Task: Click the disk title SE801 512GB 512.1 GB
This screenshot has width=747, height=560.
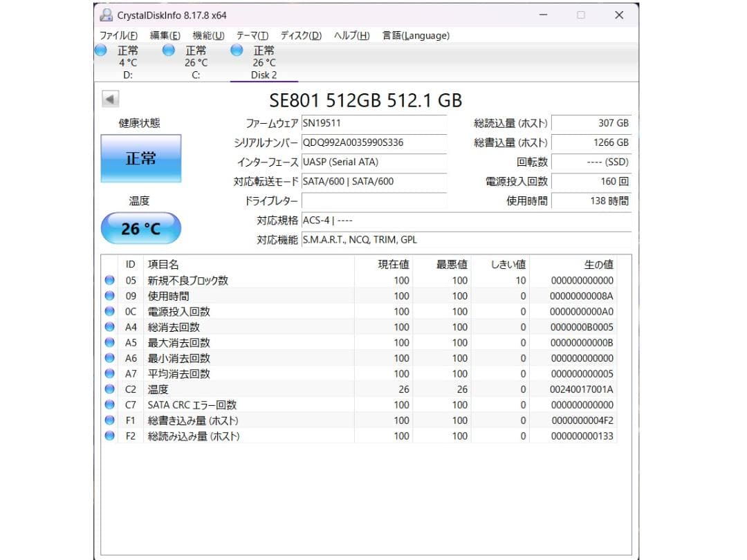Action: pos(365,100)
